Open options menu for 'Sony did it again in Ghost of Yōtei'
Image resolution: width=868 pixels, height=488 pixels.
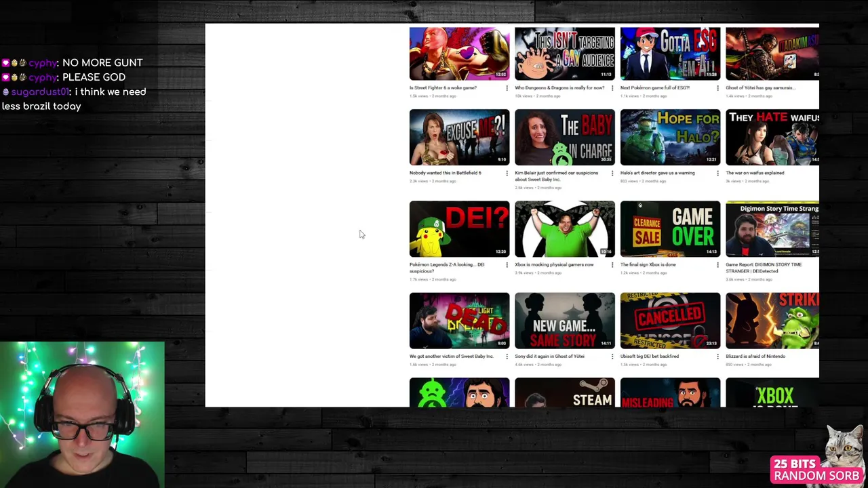[612, 357]
